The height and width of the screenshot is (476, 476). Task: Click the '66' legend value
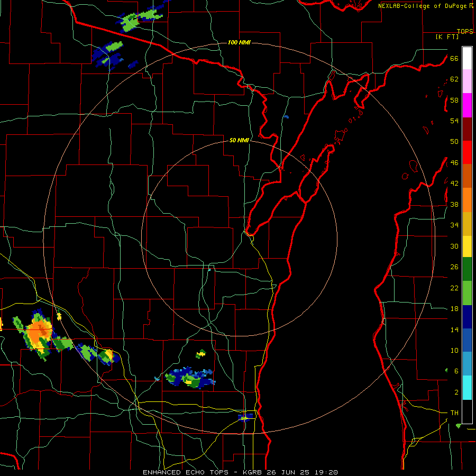point(454,59)
